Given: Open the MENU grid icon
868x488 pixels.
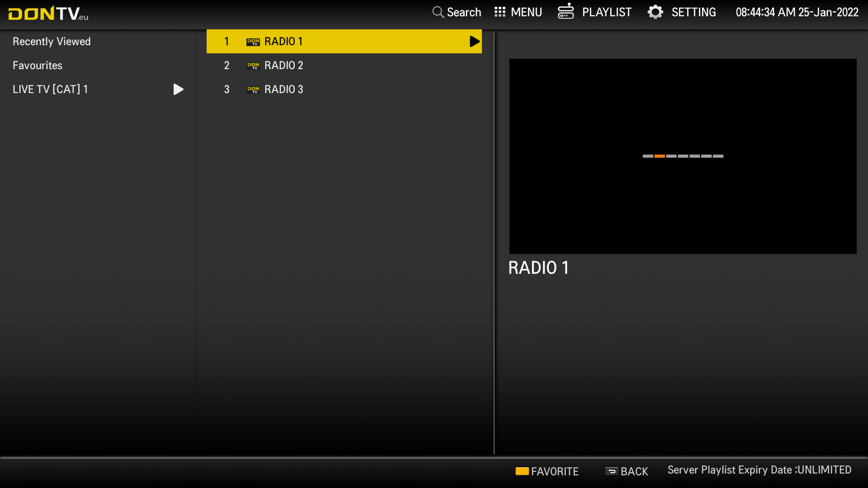Looking at the screenshot, I should (x=500, y=12).
